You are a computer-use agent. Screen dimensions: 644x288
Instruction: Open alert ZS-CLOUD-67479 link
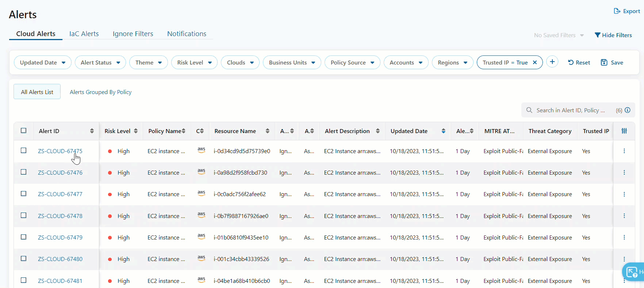tap(60, 237)
